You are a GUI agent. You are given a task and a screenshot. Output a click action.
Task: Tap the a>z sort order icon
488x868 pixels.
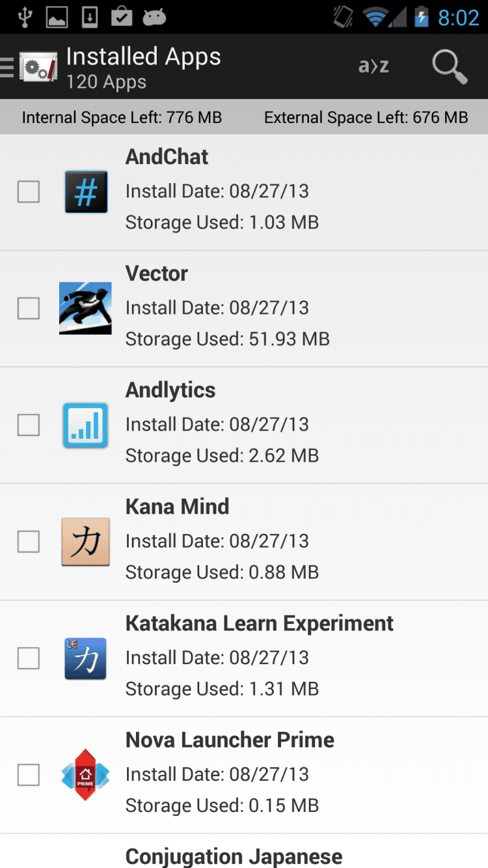[373, 66]
